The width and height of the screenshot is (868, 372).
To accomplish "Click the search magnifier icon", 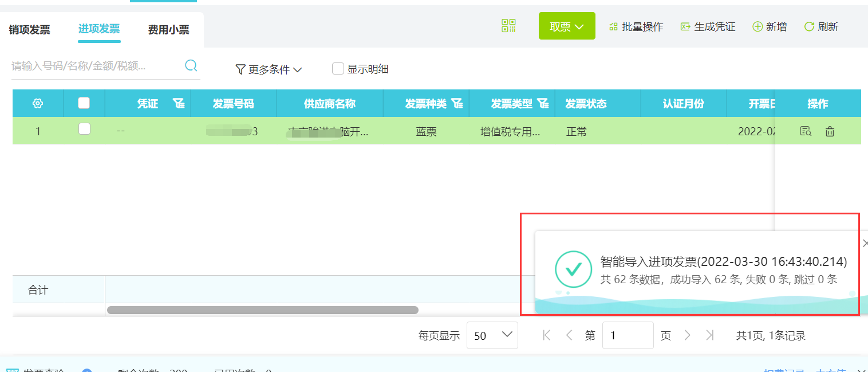I will pos(191,65).
